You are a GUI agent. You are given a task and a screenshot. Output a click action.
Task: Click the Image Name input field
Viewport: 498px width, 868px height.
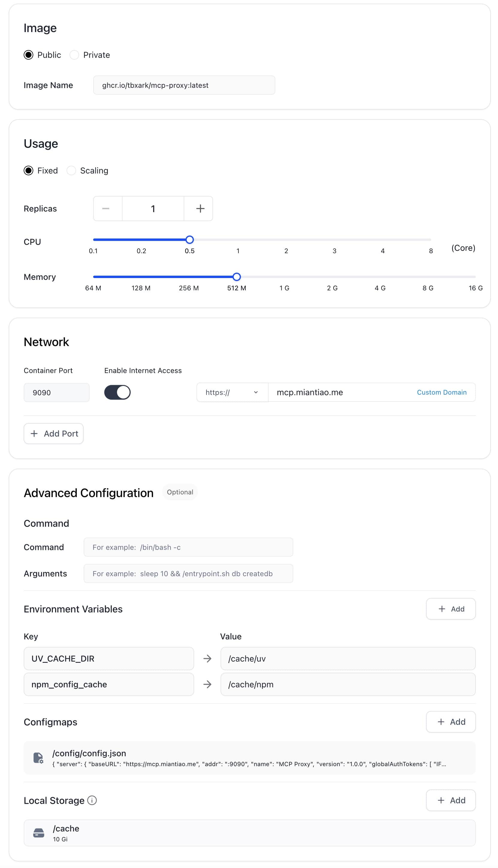(184, 85)
